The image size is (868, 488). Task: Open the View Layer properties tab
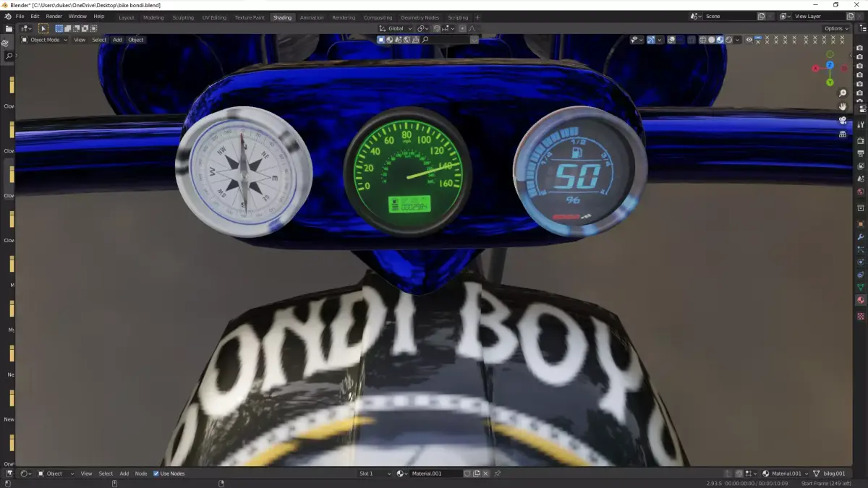click(x=861, y=166)
